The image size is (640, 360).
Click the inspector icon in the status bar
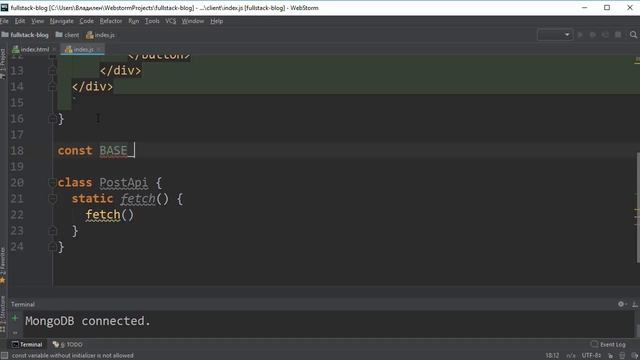(x=634, y=356)
